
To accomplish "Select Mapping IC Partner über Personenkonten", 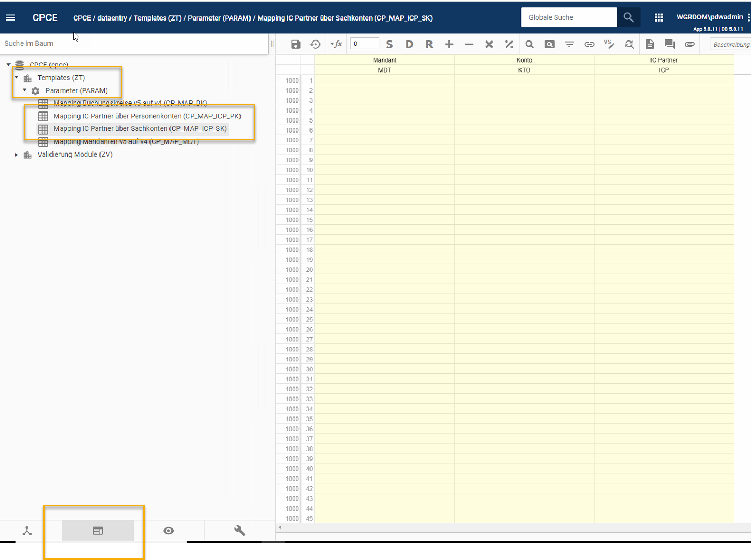I will tap(147, 116).
